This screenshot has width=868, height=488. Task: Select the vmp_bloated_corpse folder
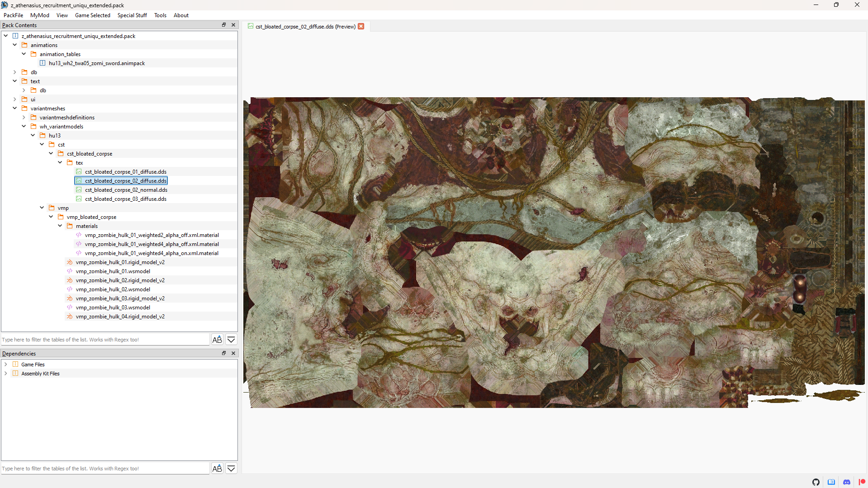coord(91,217)
